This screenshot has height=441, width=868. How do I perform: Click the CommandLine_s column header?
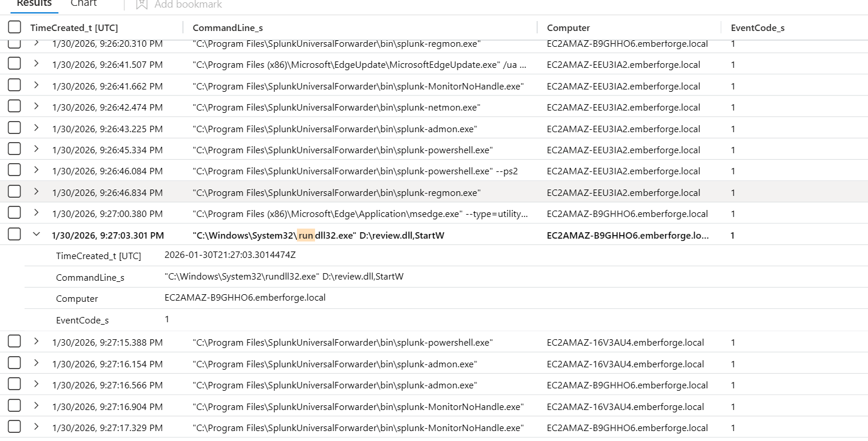point(231,27)
